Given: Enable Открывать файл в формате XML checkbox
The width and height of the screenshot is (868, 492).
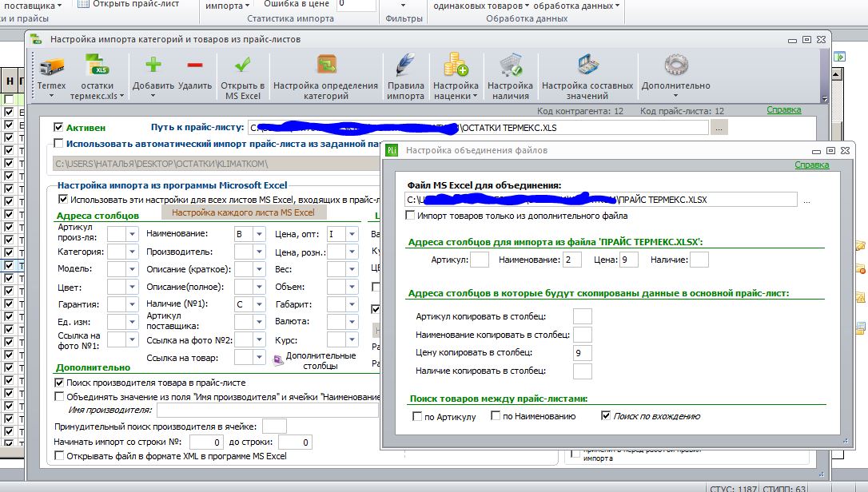Looking at the screenshot, I should click(x=59, y=456).
